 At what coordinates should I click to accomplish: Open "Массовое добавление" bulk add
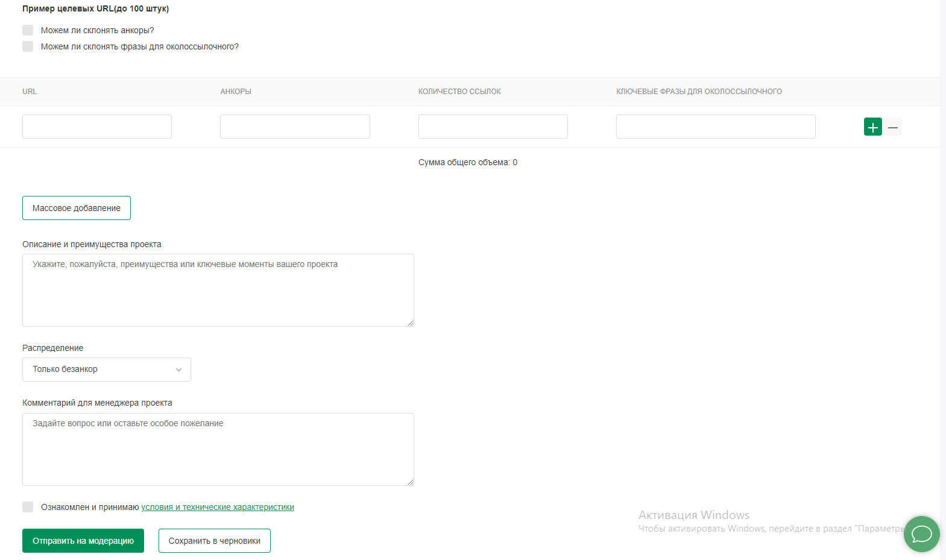pyautogui.click(x=77, y=208)
